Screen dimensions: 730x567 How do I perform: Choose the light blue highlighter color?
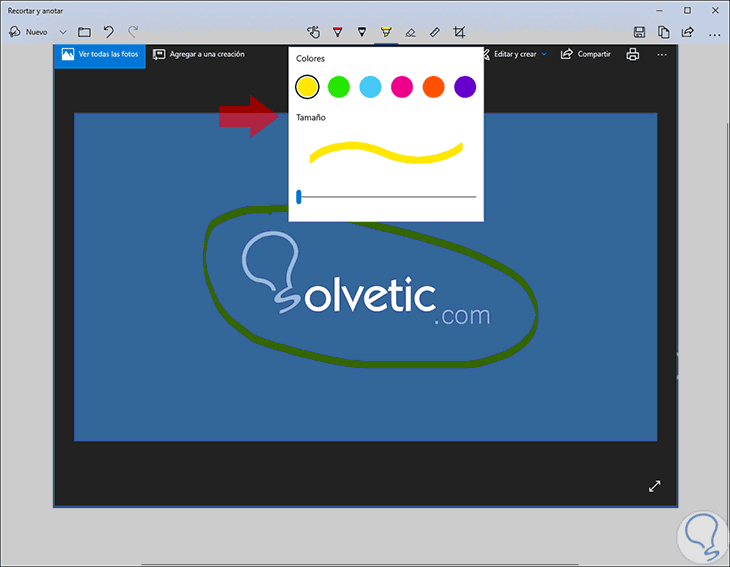[371, 87]
